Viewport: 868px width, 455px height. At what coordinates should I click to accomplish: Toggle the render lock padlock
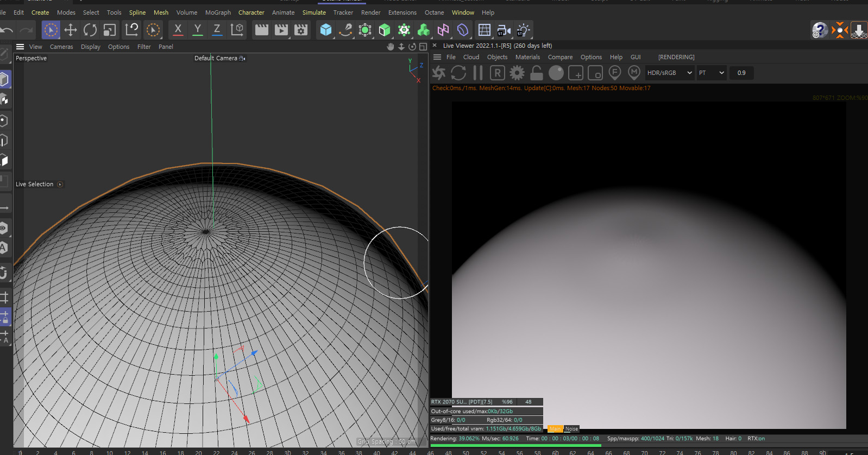pyautogui.click(x=537, y=73)
